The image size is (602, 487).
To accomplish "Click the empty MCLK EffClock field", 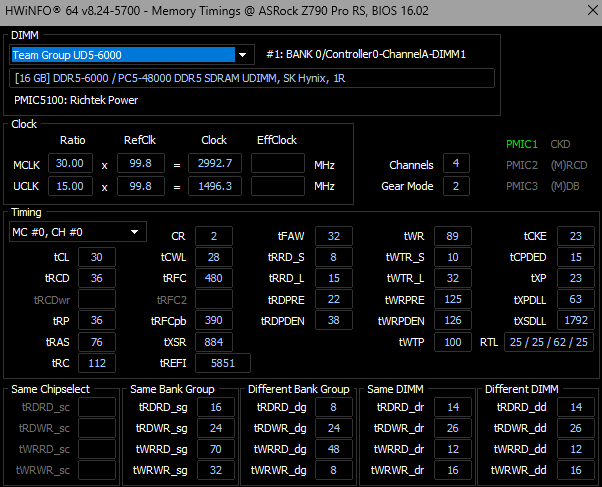I will pyautogui.click(x=284, y=163).
